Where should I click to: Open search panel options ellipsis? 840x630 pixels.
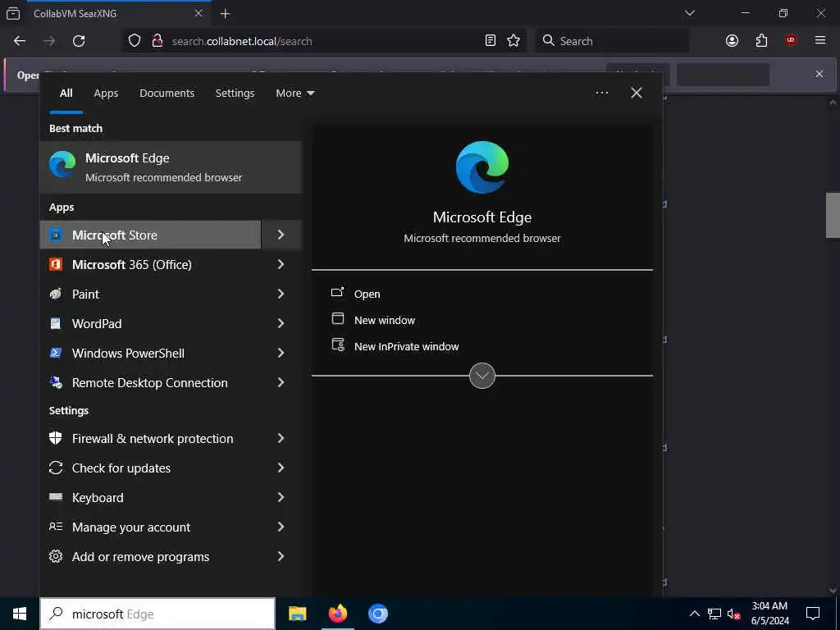pyautogui.click(x=601, y=94)
